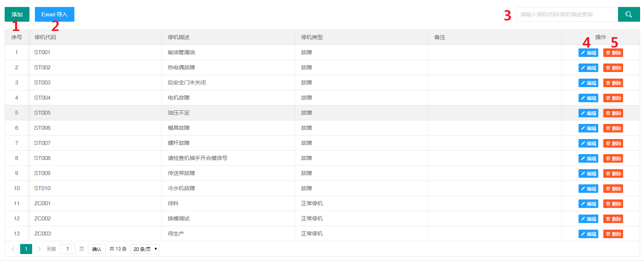Screen dimensions: 644x261
Task: Edit the ZC001 待料 entry
Action: point(588,204)
